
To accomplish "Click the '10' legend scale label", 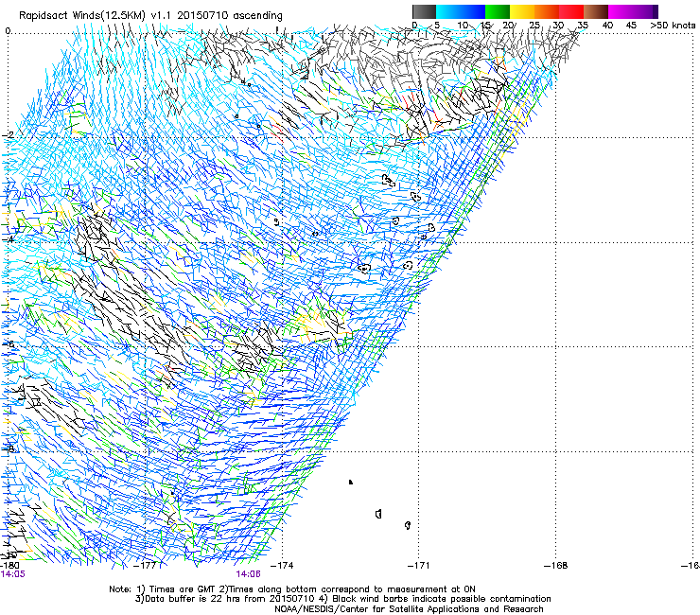I will click(463, 25).
